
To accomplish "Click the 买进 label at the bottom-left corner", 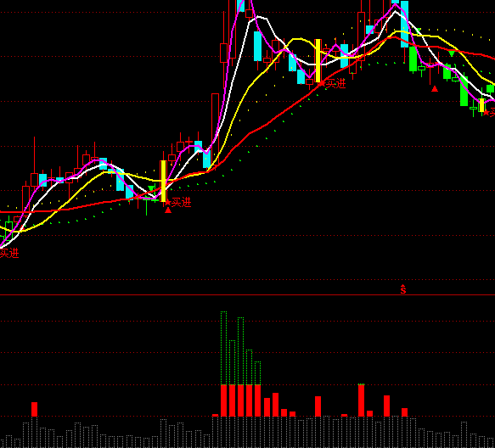I will [9, 253].
